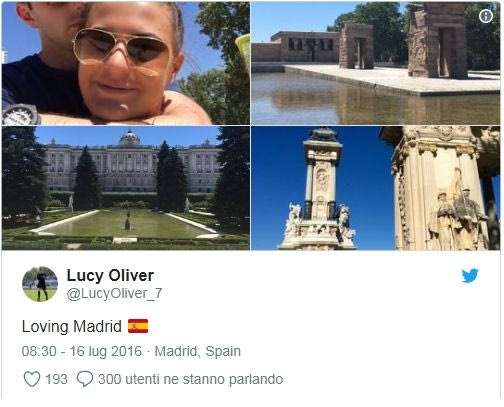This screenshot has width=504, height=407.
Task: Open the 08:30 - 16 lug 2016 timestamp
Action: (82, 351)
